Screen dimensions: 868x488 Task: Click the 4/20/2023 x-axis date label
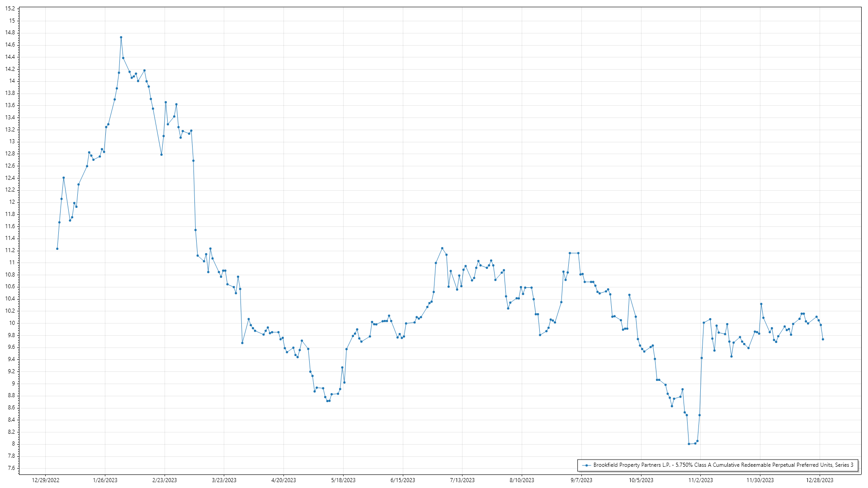click(283, 480)
